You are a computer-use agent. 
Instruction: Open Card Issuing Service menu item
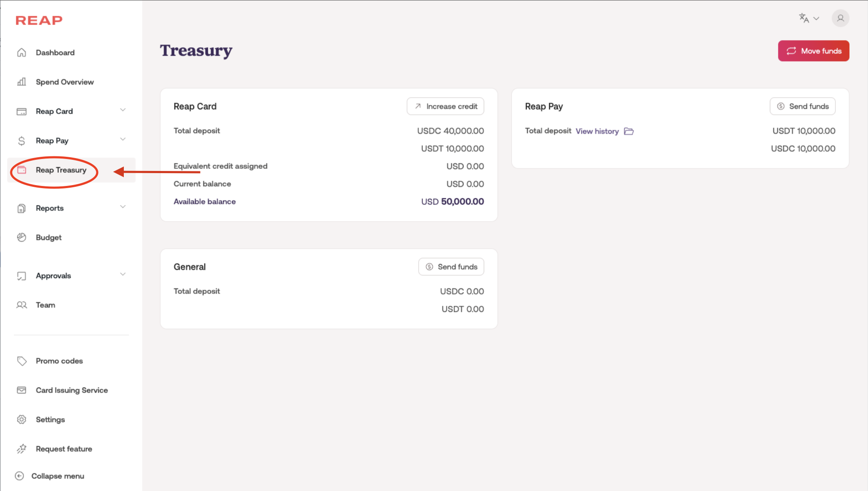coord(72,390)
